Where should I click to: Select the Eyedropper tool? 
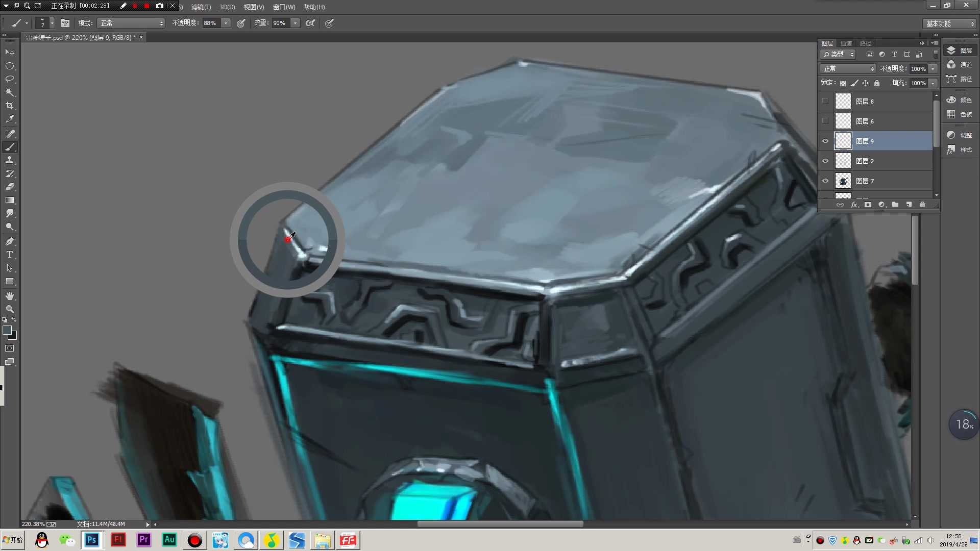(x=10, y=119)
